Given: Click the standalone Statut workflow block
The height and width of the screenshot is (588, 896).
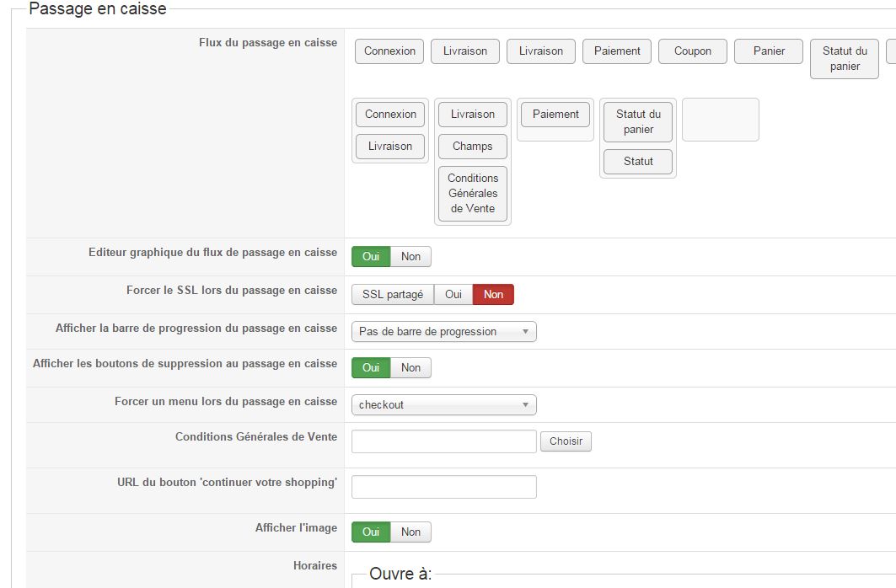Looking at the screenshot, I should (x=638, y=162).
